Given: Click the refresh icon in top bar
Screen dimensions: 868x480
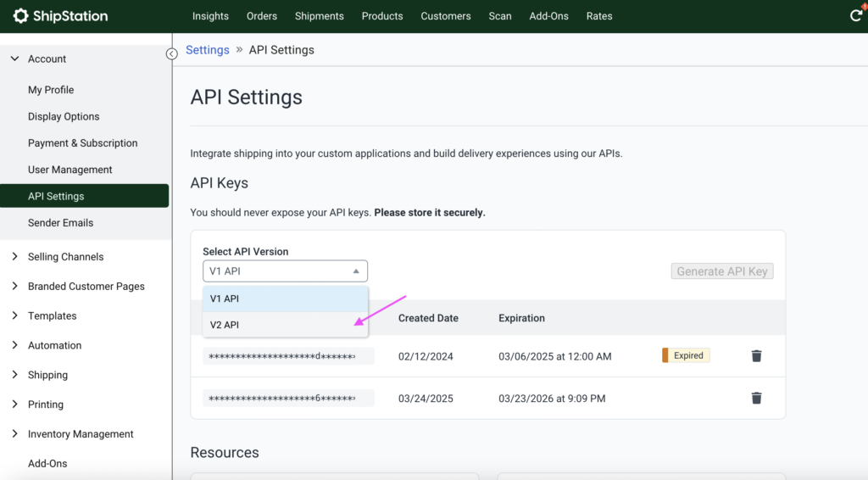Looking at the screenshot, I should pyautogui.click(x=856, y=16).
